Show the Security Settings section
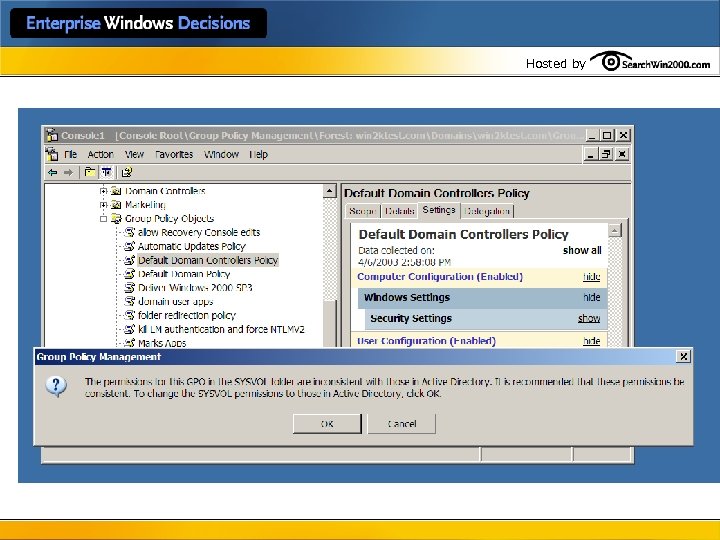The height and width of the screenshot is (540, 720). click(589, 318)
